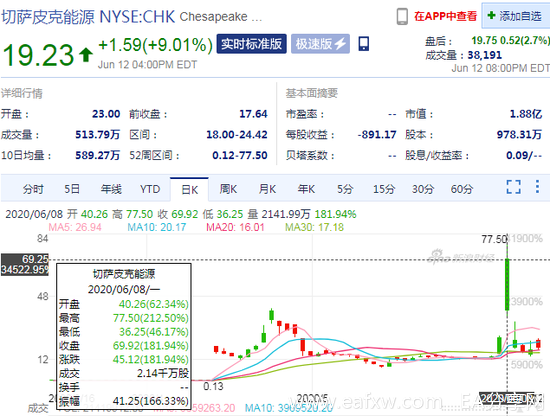Image resolution: width=550 pixels, height=416 pixels.
Task: Switch to the YTD chart view
Action: pos(150,189)
